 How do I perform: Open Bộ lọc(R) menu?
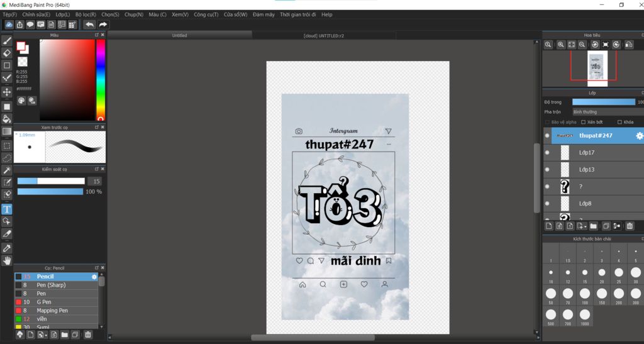(x=86, y=14)
